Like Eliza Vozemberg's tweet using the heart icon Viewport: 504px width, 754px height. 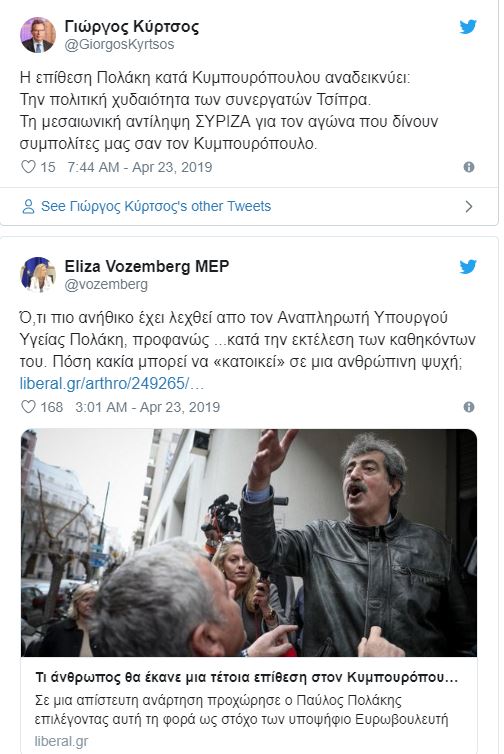(28, 407)
